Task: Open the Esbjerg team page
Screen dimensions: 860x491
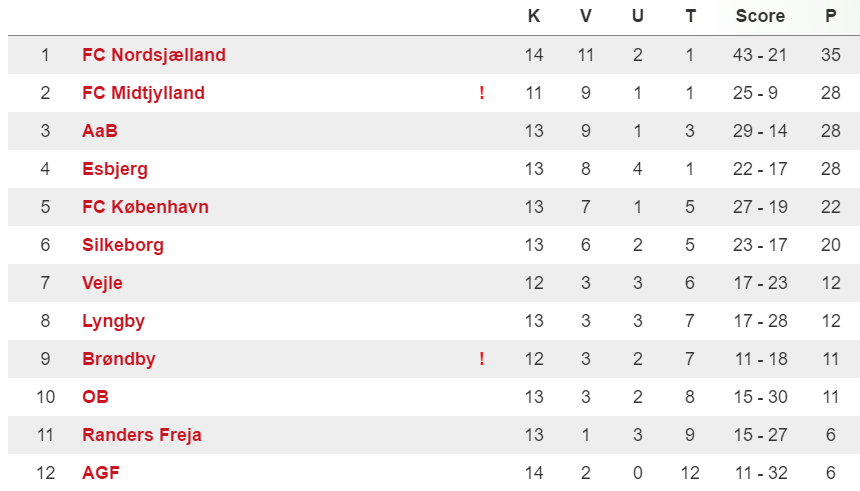Action: click(x=115, y=169)
